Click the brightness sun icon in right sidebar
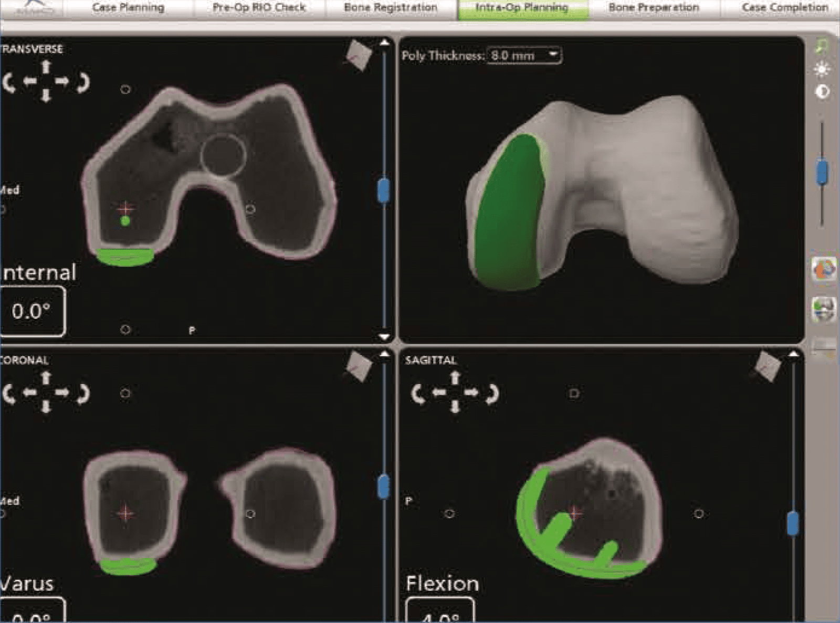Screen dimensions: 840x623 pyautogui.click(x=822, y=69)
